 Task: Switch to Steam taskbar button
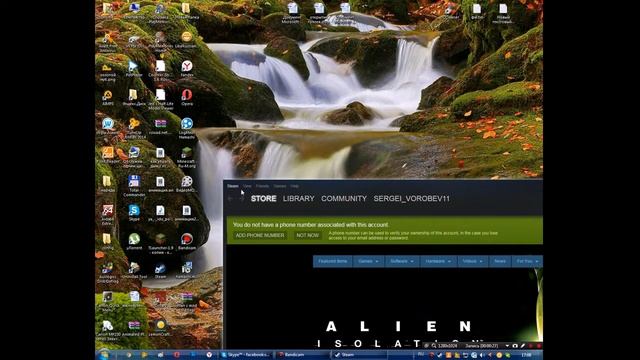tap(359, 355)
